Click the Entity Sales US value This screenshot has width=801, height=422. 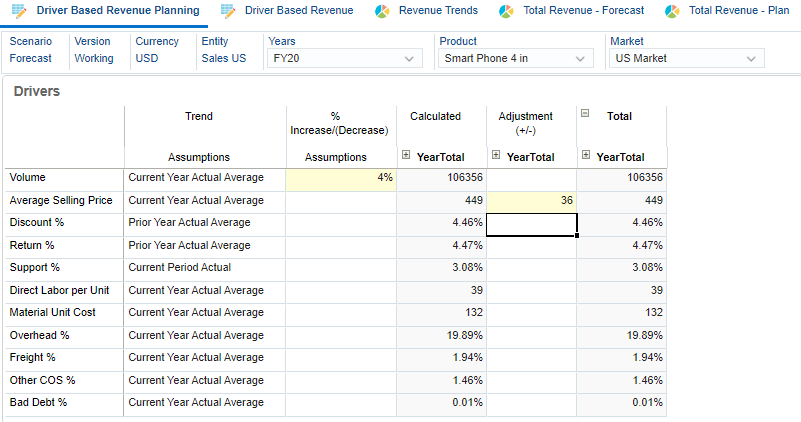click(x=224, y=58)
